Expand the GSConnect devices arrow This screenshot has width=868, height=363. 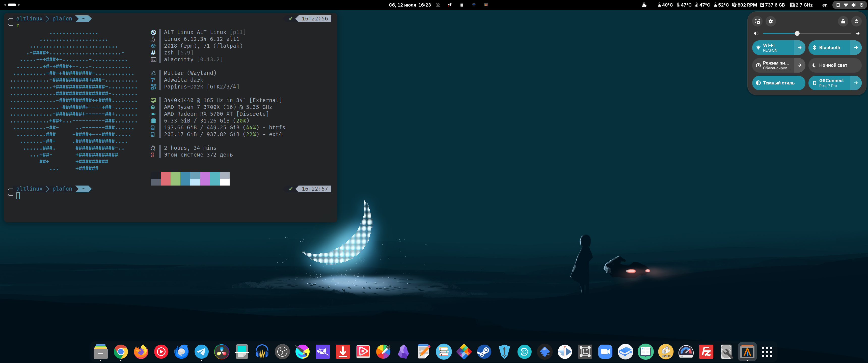pyautogui.click(x=856, y=83)
